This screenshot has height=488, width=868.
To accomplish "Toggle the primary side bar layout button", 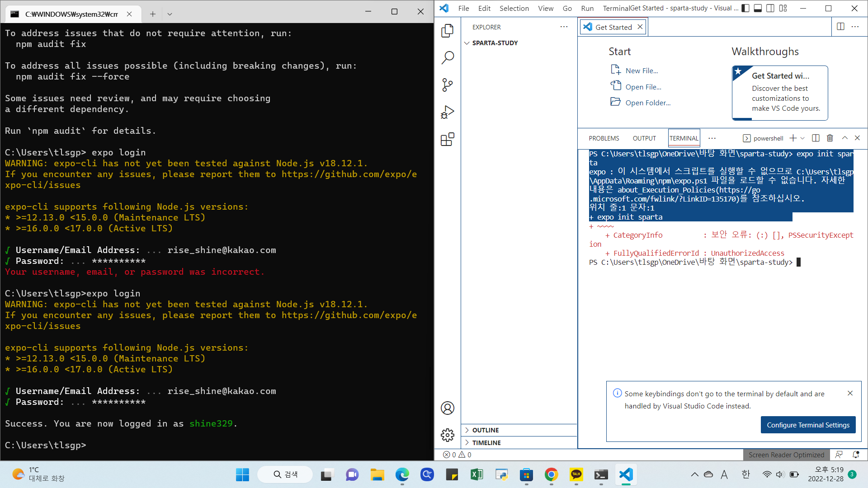I will click(x=745, y=8).
